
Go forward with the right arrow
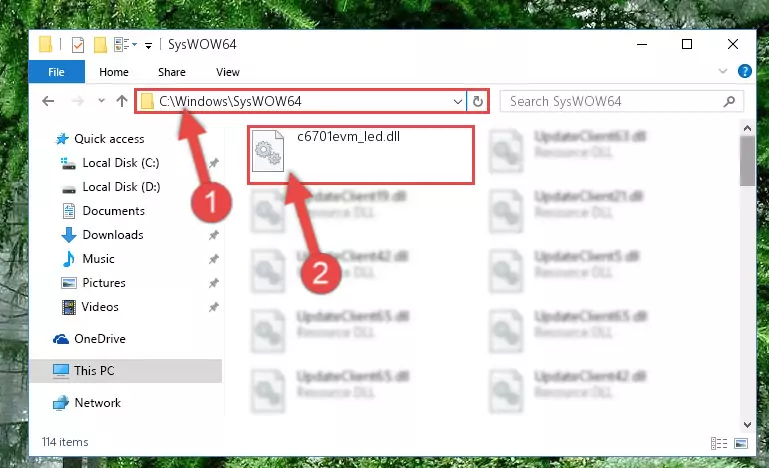(77, 101)
